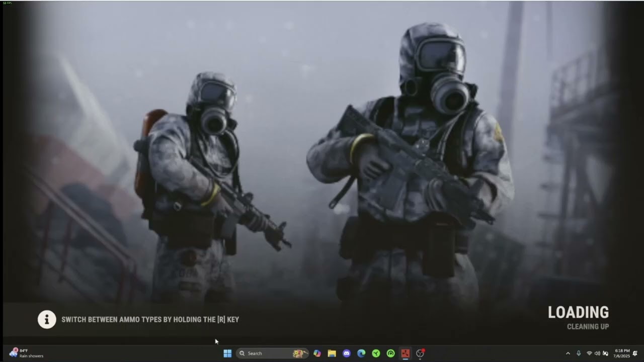644x362 pixels.
Task: Open Discord from the taskbar
Action: (346, 353)
